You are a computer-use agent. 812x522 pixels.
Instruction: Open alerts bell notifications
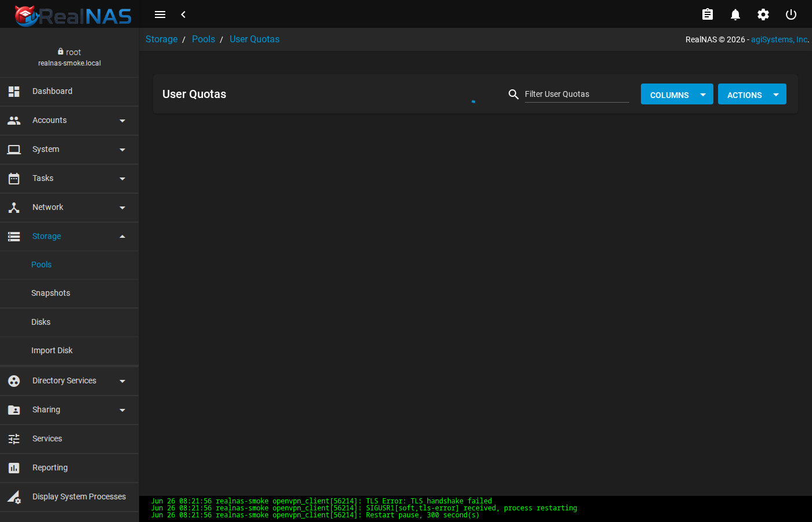(735, 14)
